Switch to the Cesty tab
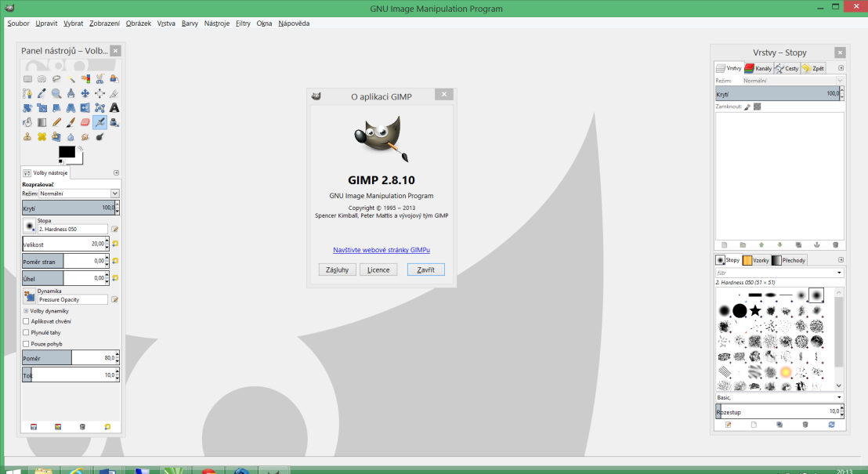 [787, 68]
